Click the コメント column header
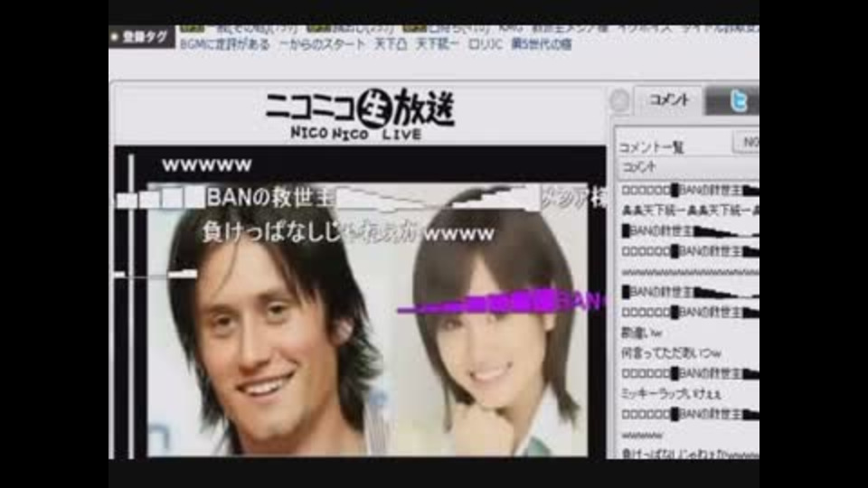The height and width of the screenshot is (488, 868). 689,168
